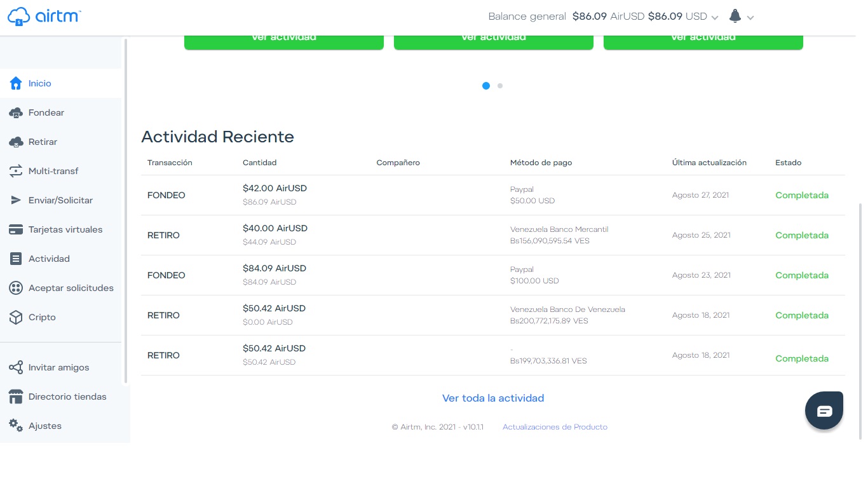Click the Inicio home icon
Screen dimensions: 868x488
[16, 83]
